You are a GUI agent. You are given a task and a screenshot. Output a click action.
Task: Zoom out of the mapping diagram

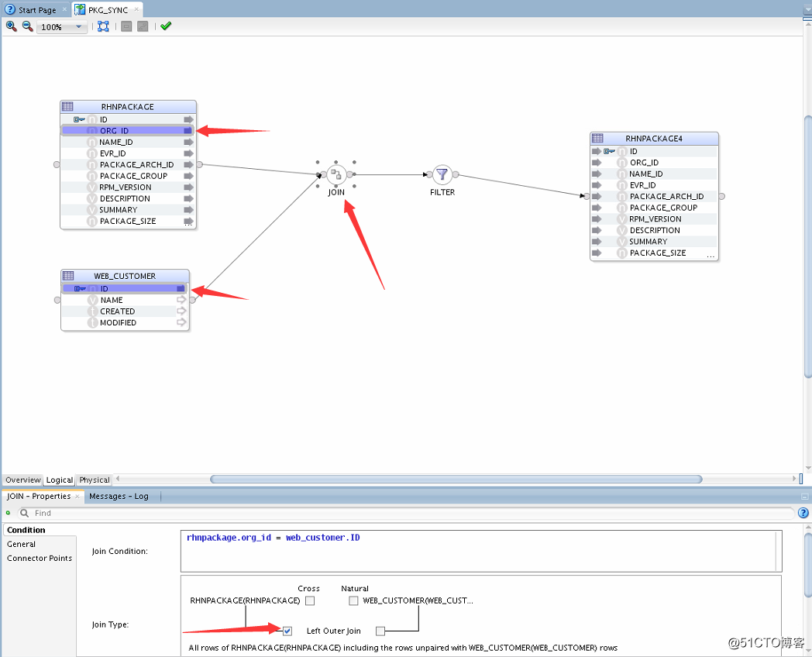[x=27, y=26]
